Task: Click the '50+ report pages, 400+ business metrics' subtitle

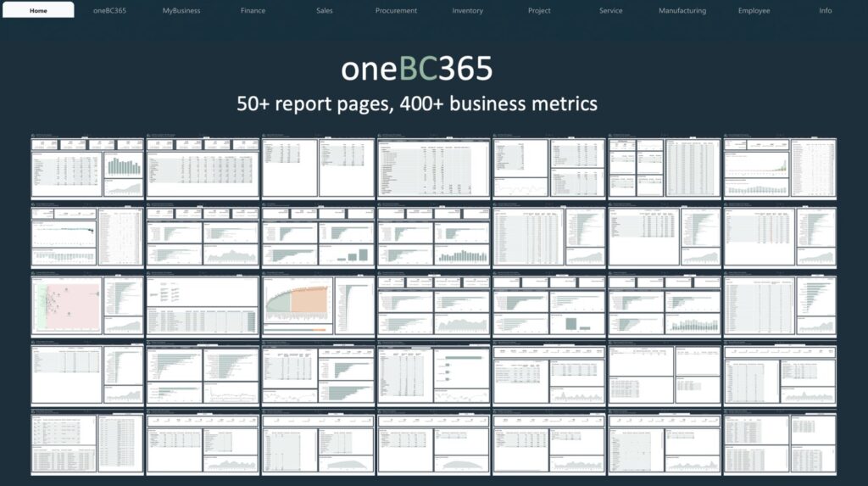Action: coord(417,103)
